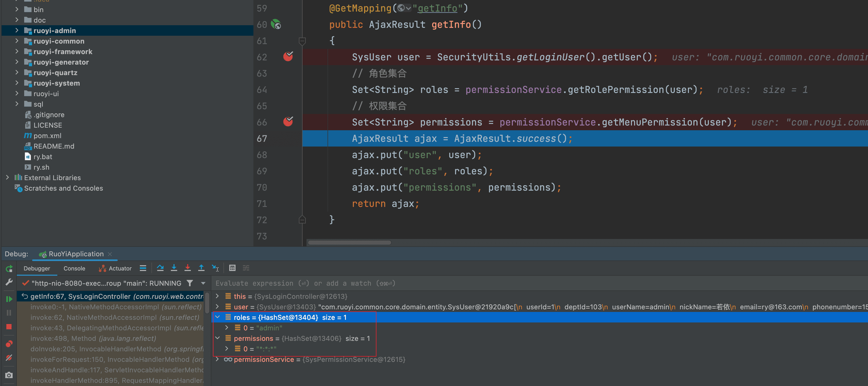Toggle the breakpoint on line 62
This screenshot has height=386, width=868.
(288, 56)
